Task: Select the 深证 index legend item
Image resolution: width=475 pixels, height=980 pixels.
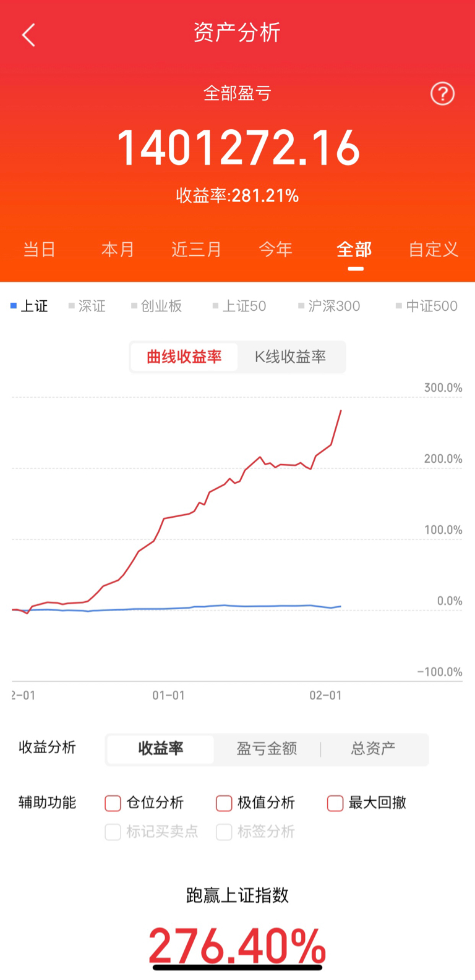Action: click(87, 306)
